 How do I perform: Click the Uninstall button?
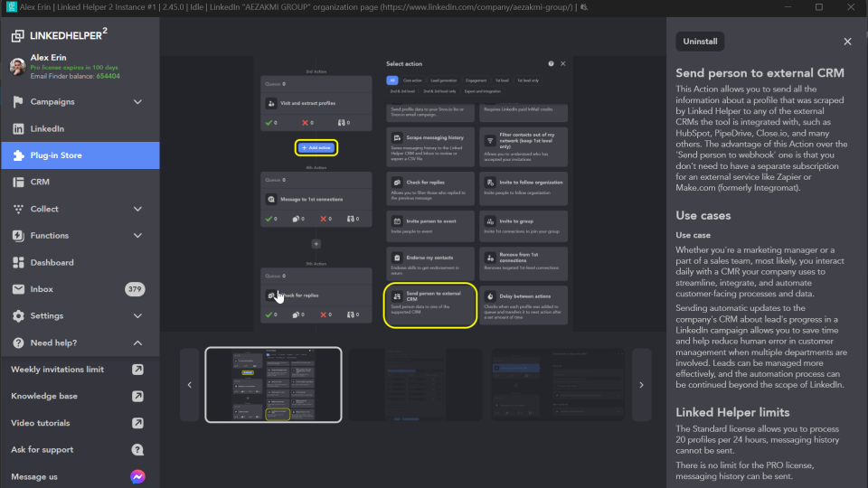point(700,42)
